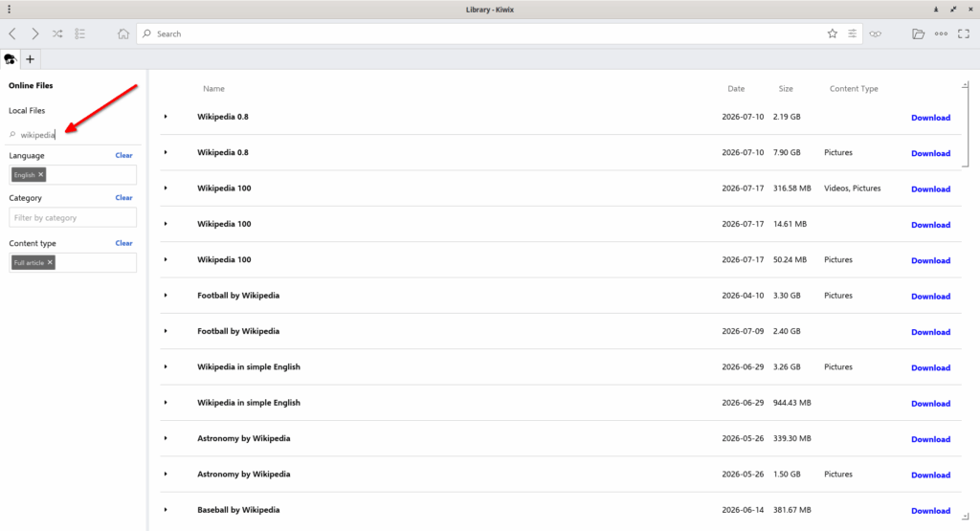This screenshot has width=980, height=531.
Task: Click the Date column header
Action: [x=736, y=89]
